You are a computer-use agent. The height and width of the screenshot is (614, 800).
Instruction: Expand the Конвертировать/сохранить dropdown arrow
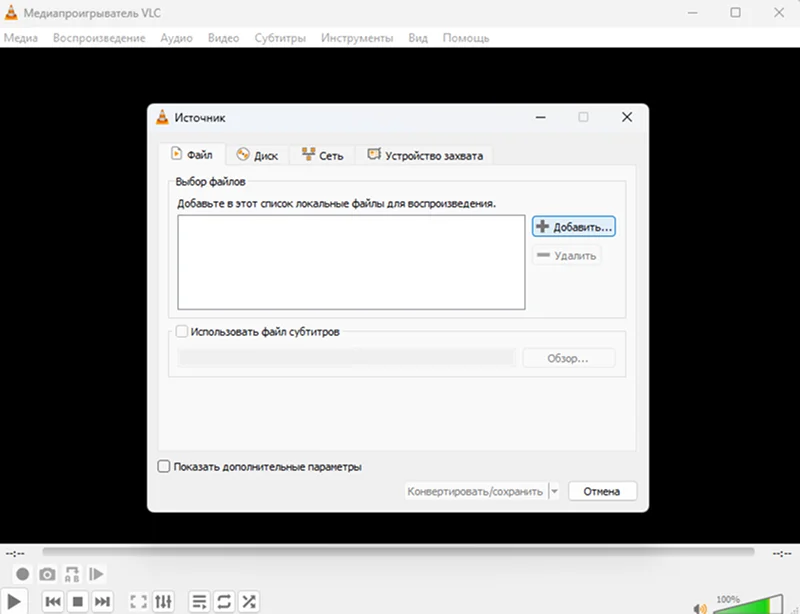pos(554,492)
